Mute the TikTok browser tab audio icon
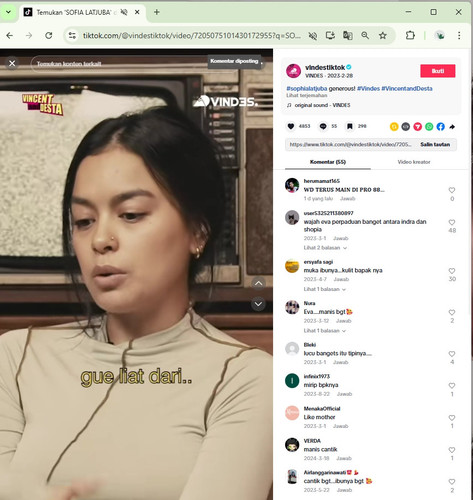473x500 pixels. pos(124,12)
